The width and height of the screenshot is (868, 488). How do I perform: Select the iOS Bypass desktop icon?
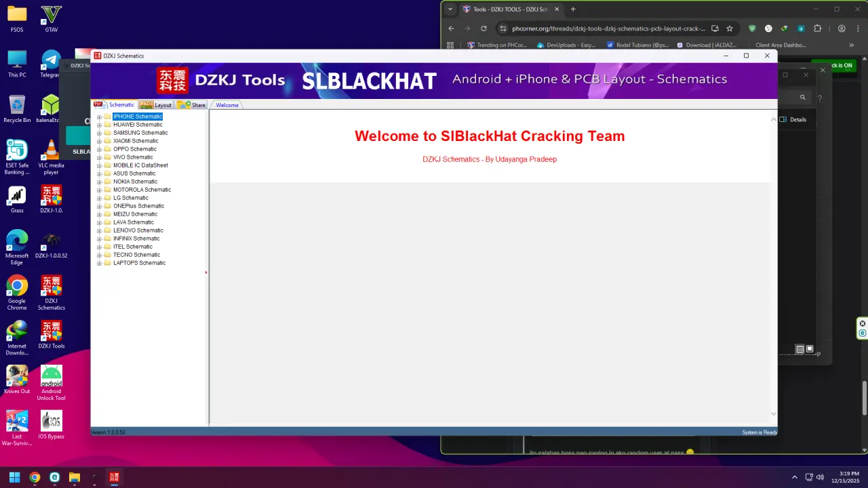coord(52,425)
